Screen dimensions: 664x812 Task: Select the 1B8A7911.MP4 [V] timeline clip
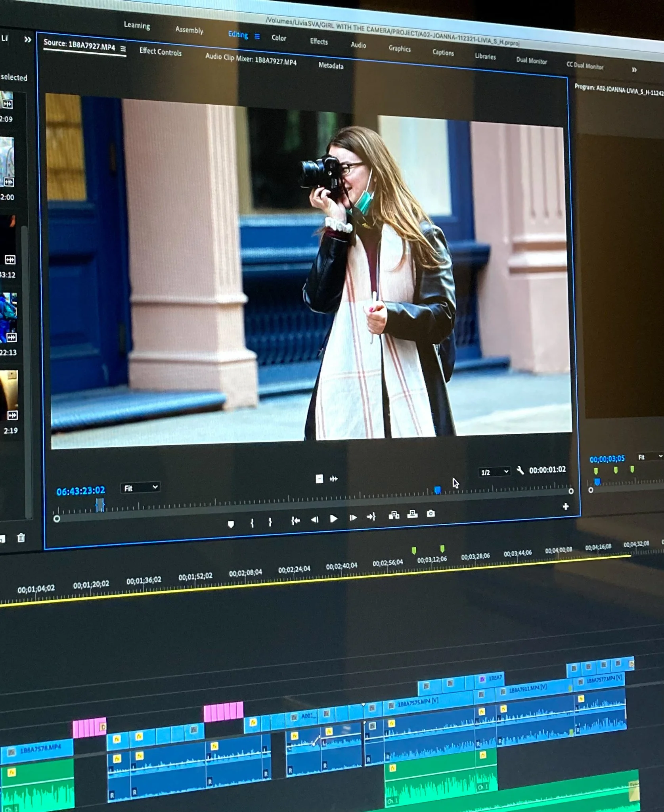(x=534, y=689)
